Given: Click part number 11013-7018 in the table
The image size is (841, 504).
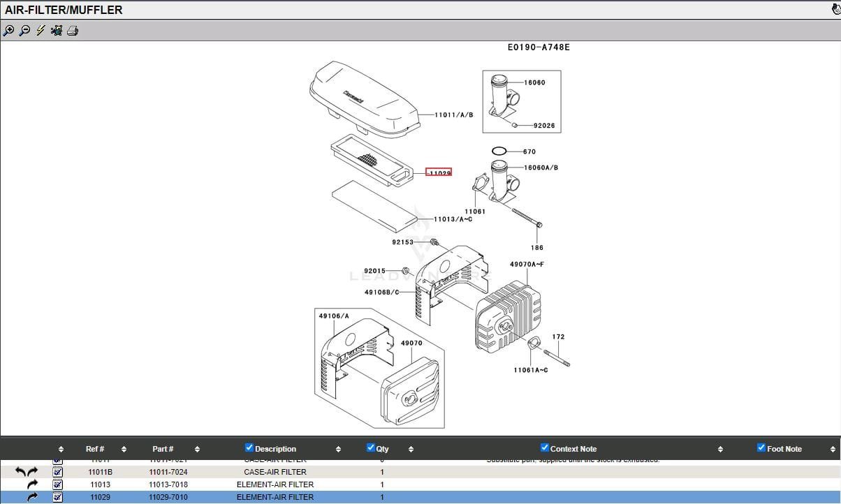Looking at the screenshot, I should pos(168,484).
